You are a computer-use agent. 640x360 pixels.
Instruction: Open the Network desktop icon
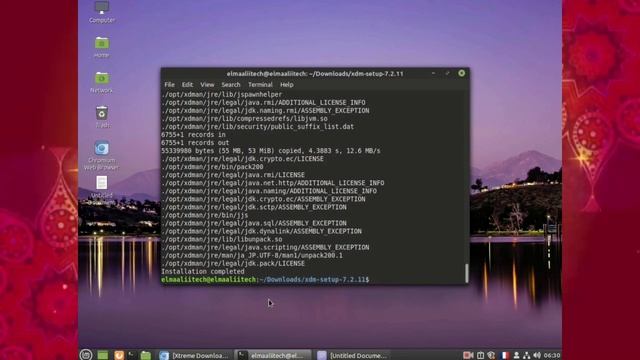[102, 82]
